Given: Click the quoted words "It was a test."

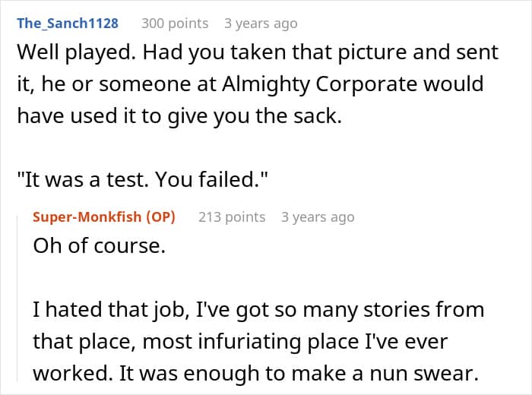Looking at the screenshot, I should [84, 179].
